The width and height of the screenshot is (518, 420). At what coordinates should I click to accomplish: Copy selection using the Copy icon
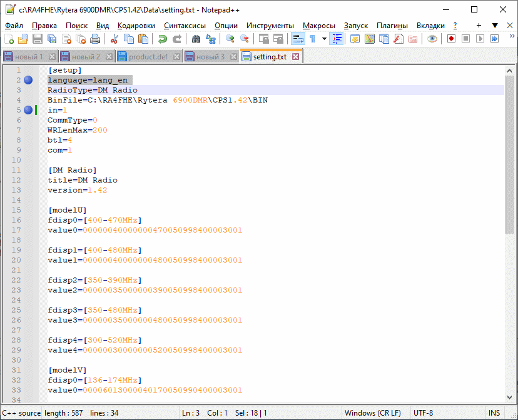click(x=129, y=39)
